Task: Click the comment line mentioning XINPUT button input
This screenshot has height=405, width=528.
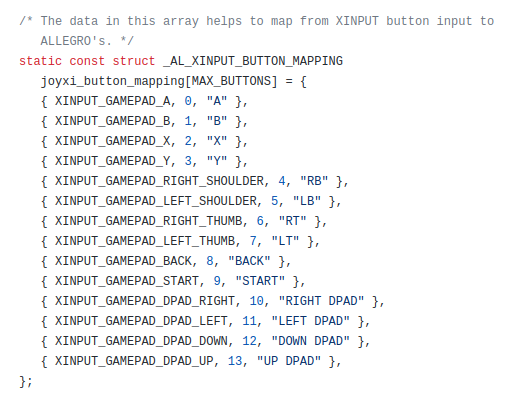Action: pyautogui.click(x=257, y=21)
